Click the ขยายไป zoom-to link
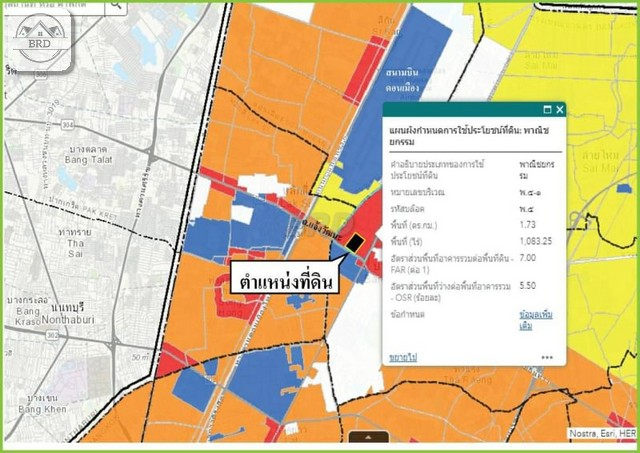 [403, 358]
